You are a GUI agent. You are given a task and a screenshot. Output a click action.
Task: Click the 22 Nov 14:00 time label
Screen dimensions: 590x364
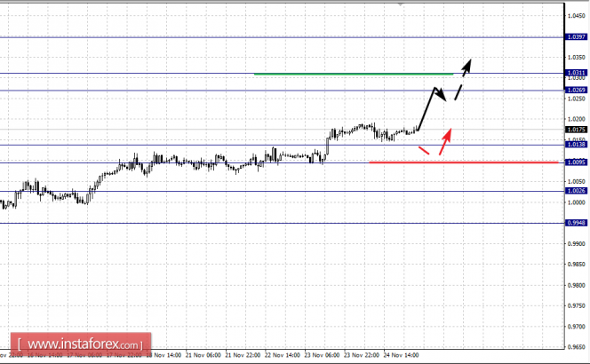pyautogui.click(x=283, y=355)
